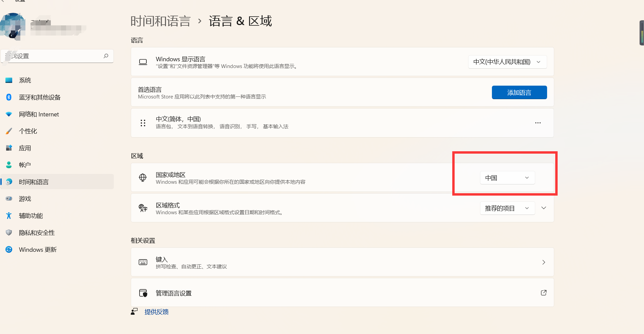Click the System monitor icon in sidebar
The width and height of the screenshot is (644, 334).
pyautogui.click(x=9, y=80)
